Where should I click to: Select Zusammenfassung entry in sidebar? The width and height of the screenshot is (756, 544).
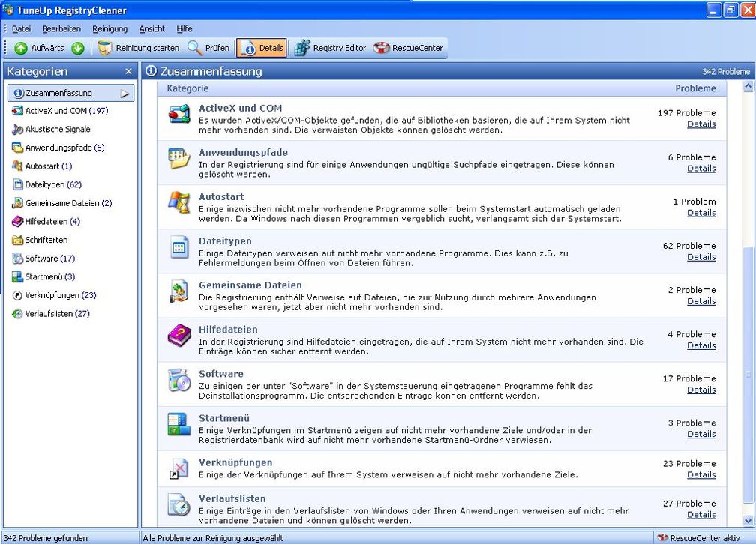click(x=70, y=93)
